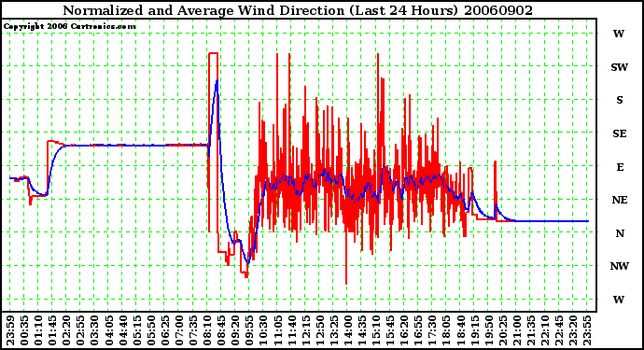Click the '18:40' time axis label
Viewport: 644px width, 350px height.
tap(460, 330)
